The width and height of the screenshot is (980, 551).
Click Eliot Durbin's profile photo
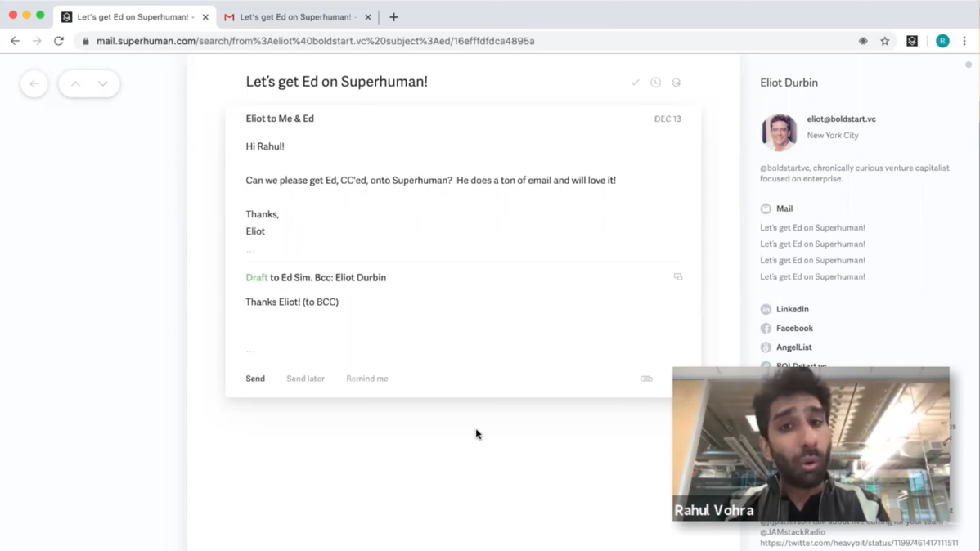779,132
